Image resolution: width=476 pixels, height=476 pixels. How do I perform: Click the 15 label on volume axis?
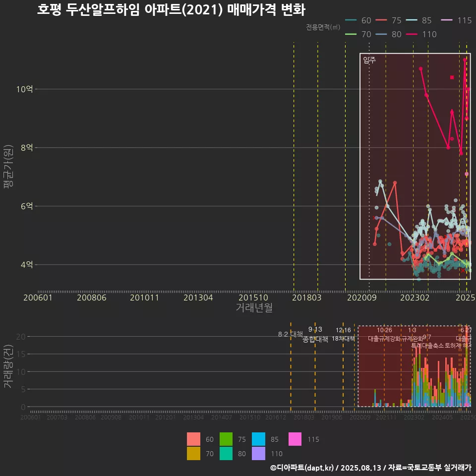point(21,354)
